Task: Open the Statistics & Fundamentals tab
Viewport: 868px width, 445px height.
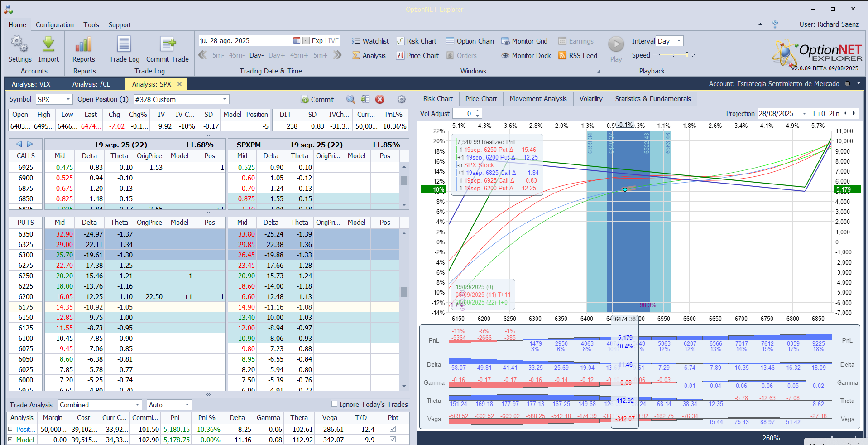Action: pos(653,99)
